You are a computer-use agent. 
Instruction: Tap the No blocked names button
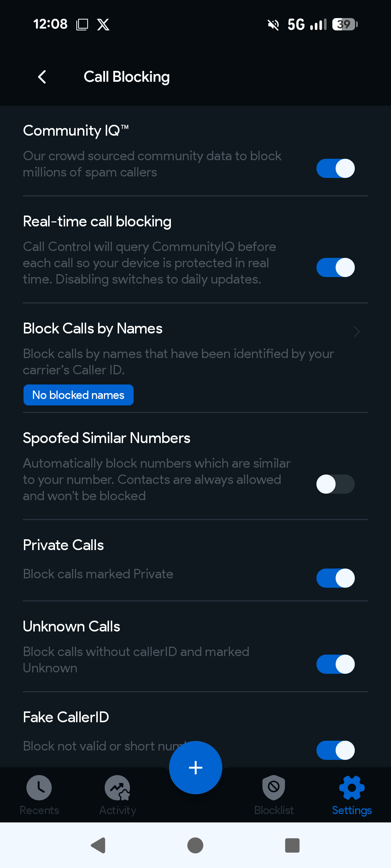[79, 395]
